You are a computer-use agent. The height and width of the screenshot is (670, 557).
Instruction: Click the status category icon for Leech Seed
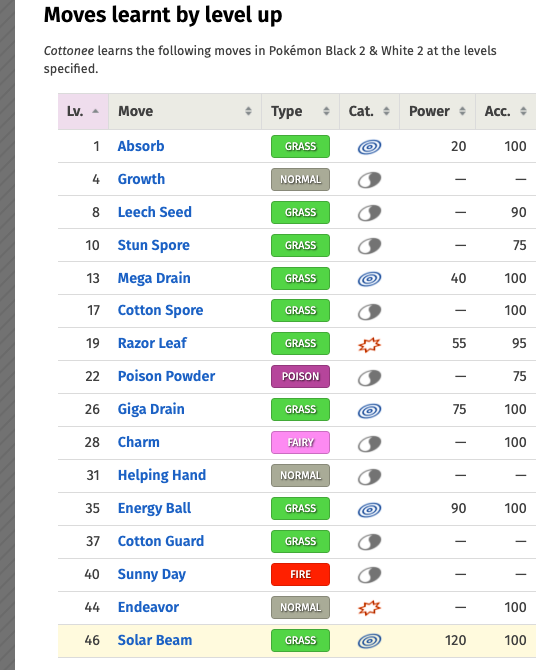coord(369,212)
